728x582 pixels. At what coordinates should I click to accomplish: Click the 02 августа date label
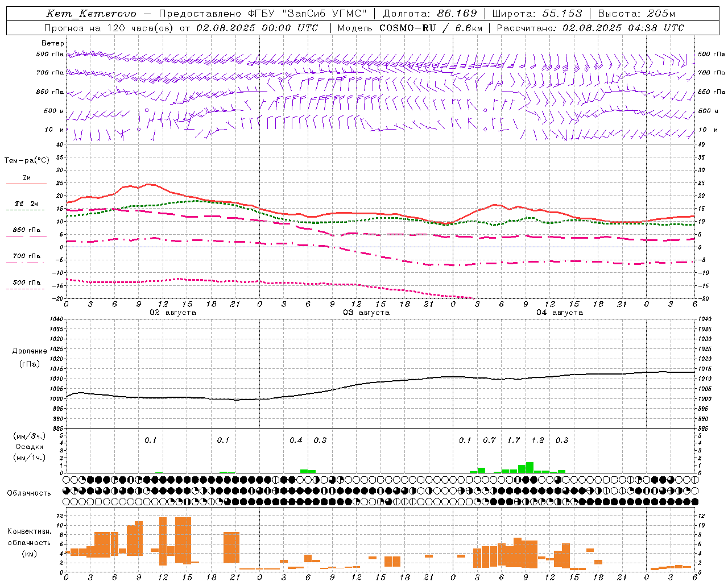pyautogui.click(x=173, y=313)
